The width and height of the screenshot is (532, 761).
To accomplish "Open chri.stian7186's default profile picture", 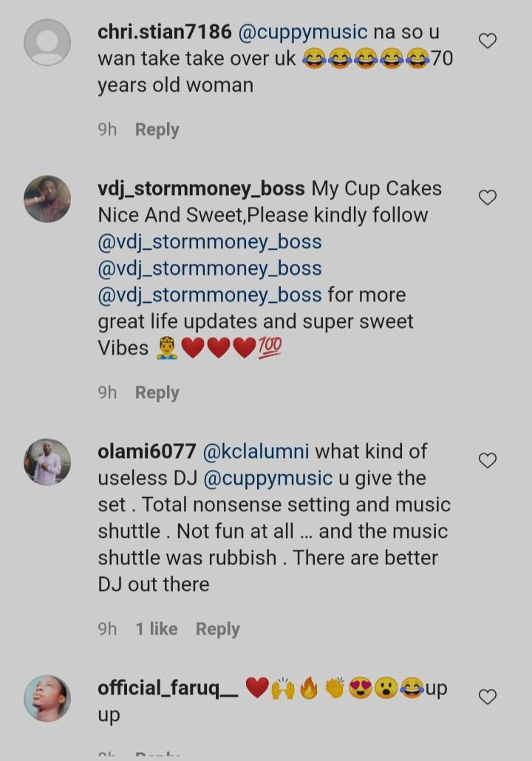I will 47,42.
